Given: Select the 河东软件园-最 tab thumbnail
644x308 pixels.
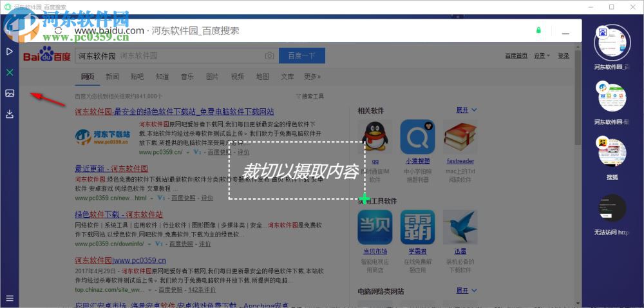Looking at the screenshot, I should (x=612, y=98).
